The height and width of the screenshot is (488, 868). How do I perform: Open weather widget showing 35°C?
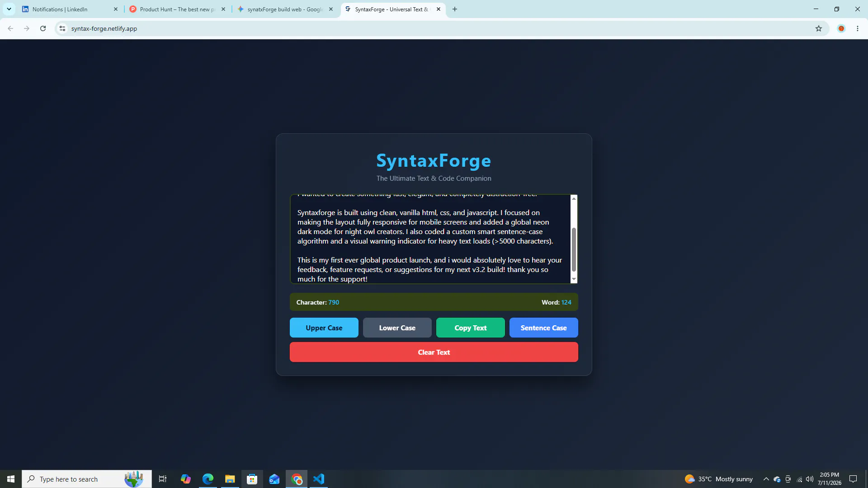pyautogui.click(x=719, y=479)
